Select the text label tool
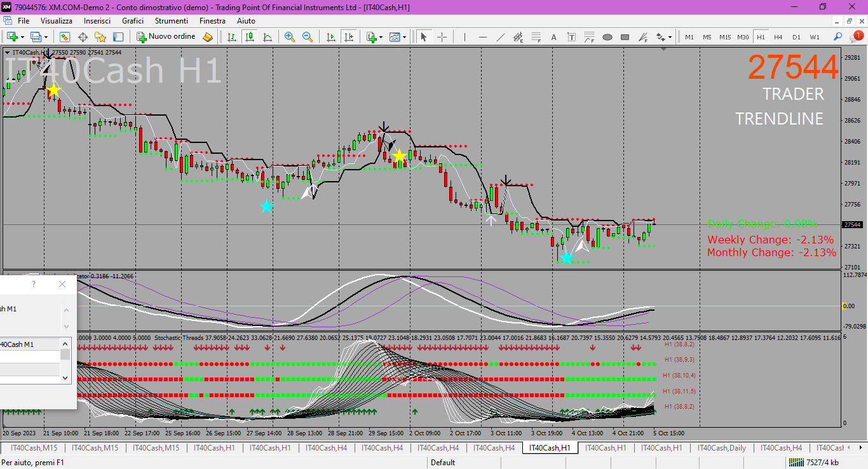 pos(571,37)
